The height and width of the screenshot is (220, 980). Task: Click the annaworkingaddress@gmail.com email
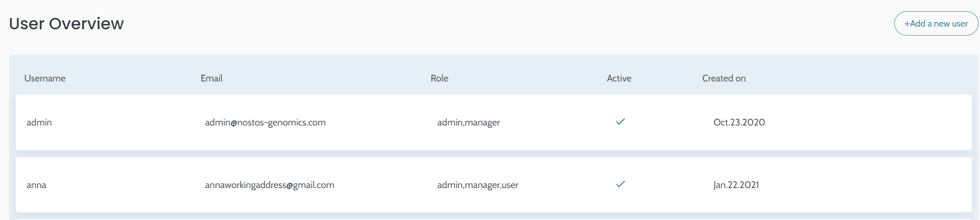[269, 185]
